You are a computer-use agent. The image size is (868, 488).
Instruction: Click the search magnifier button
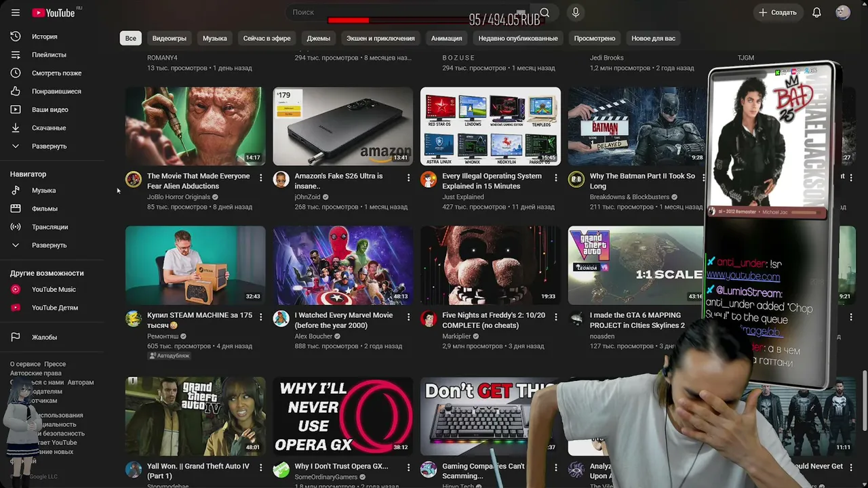545,13
